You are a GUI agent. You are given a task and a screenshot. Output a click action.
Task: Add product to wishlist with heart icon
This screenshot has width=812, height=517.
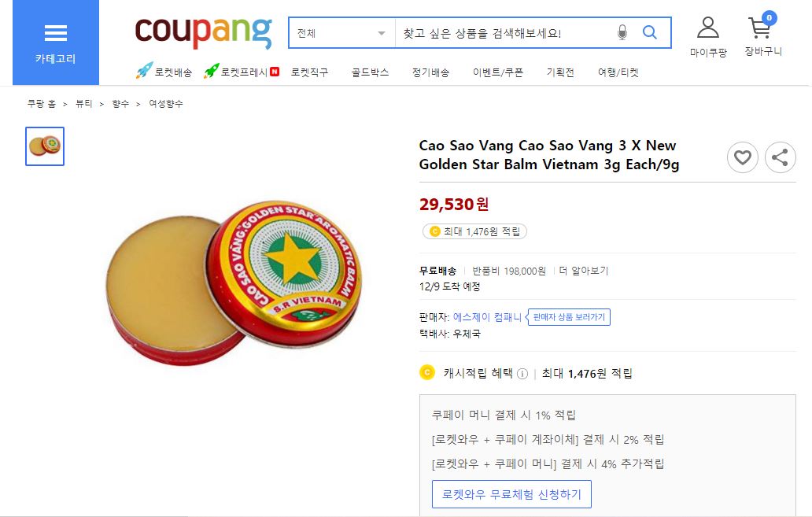click(742, 157)
